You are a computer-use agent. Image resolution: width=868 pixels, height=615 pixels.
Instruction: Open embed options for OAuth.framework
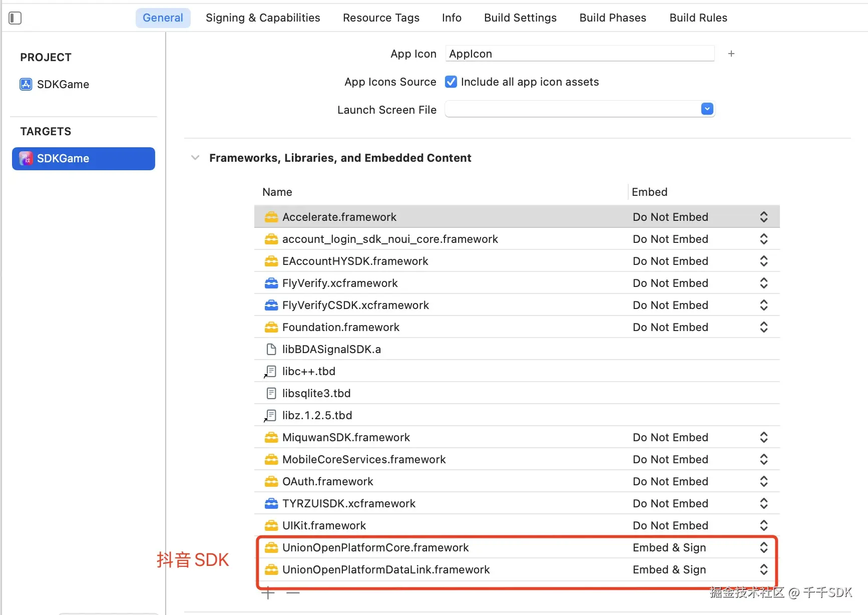coord(764,481)
